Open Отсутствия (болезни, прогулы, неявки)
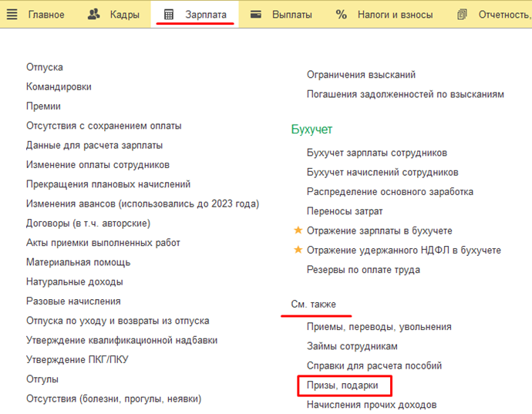The width and height of the screenshot is (532, 414). tap(113, 399)
